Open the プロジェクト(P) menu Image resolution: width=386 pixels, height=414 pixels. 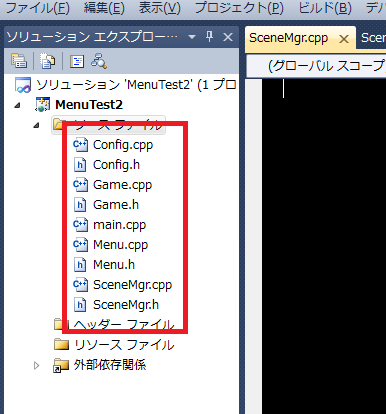click(x=239, y=8)
